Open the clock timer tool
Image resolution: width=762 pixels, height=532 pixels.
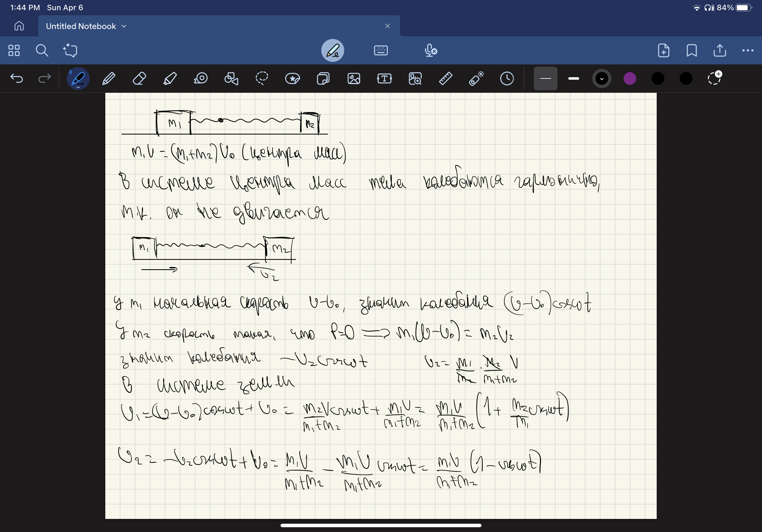[507, 78]
